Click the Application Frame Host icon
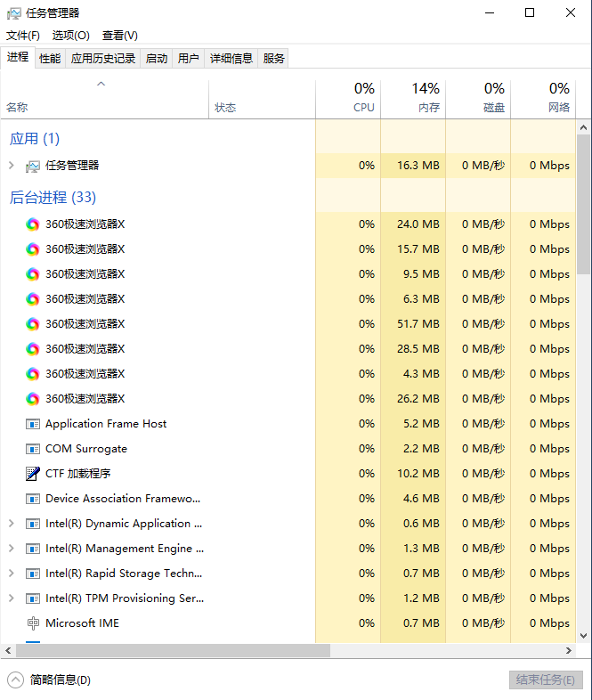The width and height of the screenshot is (592, 700). point(33,424)
